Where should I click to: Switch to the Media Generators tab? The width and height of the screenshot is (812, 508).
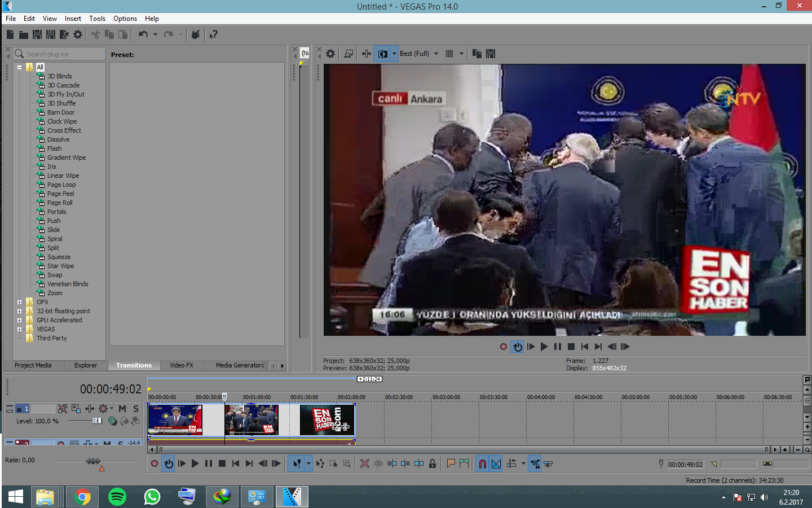click(x=240, y=365)
